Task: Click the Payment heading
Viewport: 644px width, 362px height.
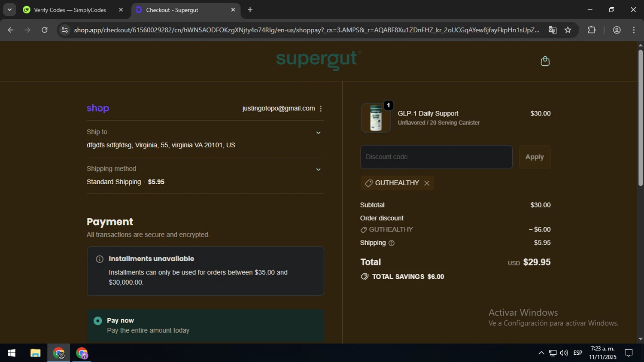Action: 110,222
